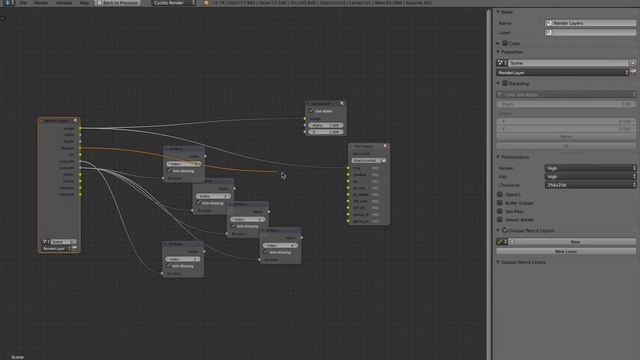Open the Cycles Render engine dropdown
The width and height of the screenshot is (640, 360).
[174, 2]
